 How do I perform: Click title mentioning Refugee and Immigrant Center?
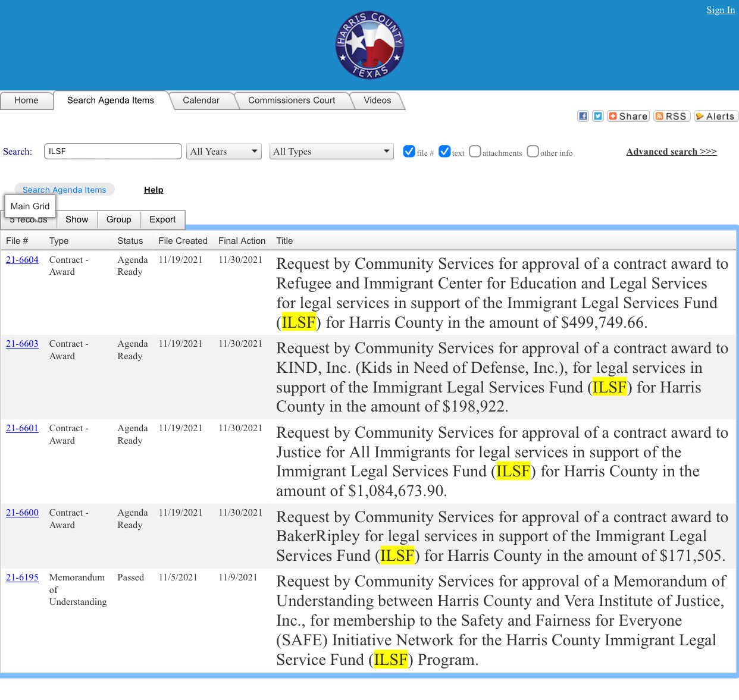point(502,293)
